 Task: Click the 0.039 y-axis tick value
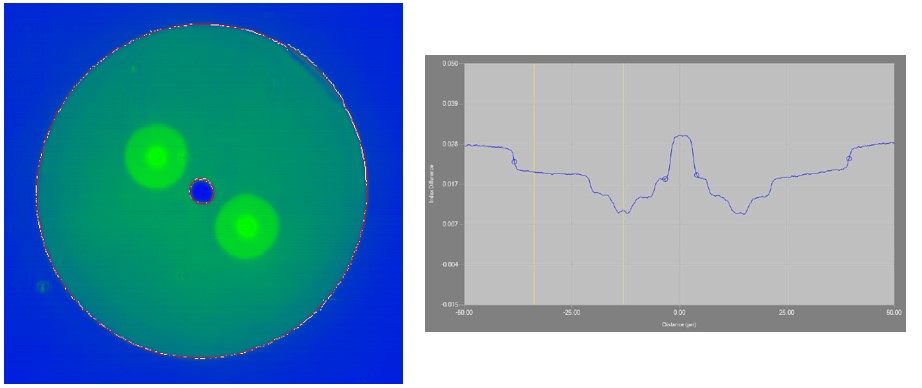(x=451, y=103)
